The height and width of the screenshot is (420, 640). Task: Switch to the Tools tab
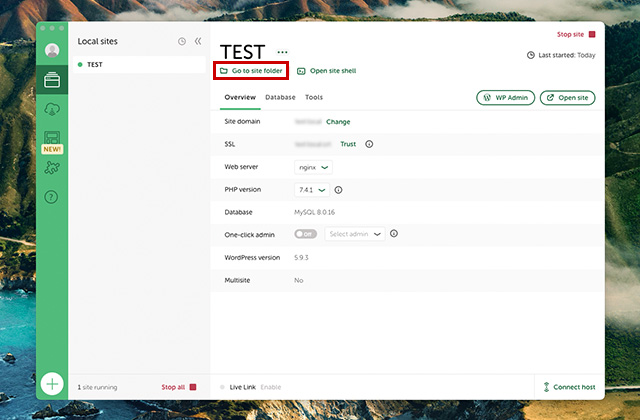click(314, 97)
